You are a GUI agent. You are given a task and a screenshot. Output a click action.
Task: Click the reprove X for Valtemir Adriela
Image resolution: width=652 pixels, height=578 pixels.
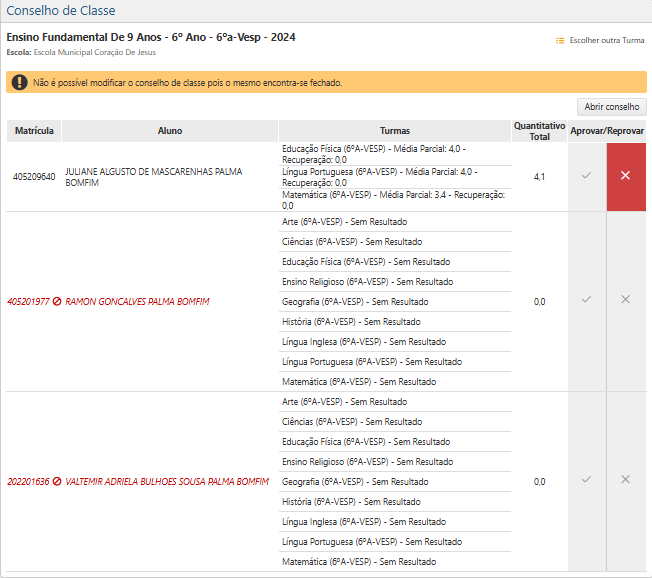click(x=625, y=480)
